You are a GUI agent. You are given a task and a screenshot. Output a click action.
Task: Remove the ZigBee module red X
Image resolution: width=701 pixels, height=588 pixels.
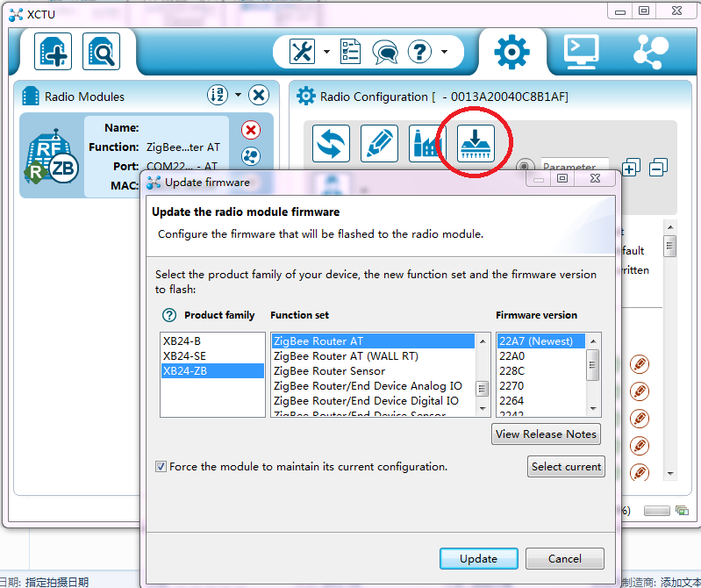click(251, 130)
